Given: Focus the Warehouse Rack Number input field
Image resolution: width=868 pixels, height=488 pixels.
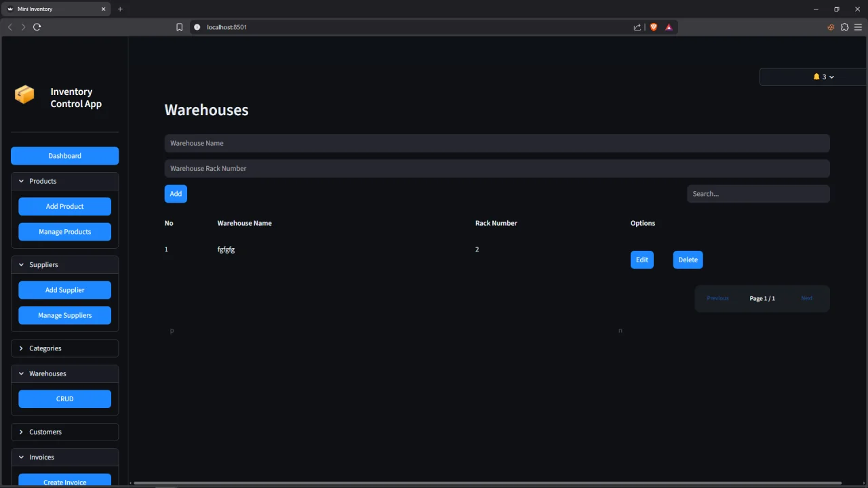Looking at the screenshot, I should 497,168.
